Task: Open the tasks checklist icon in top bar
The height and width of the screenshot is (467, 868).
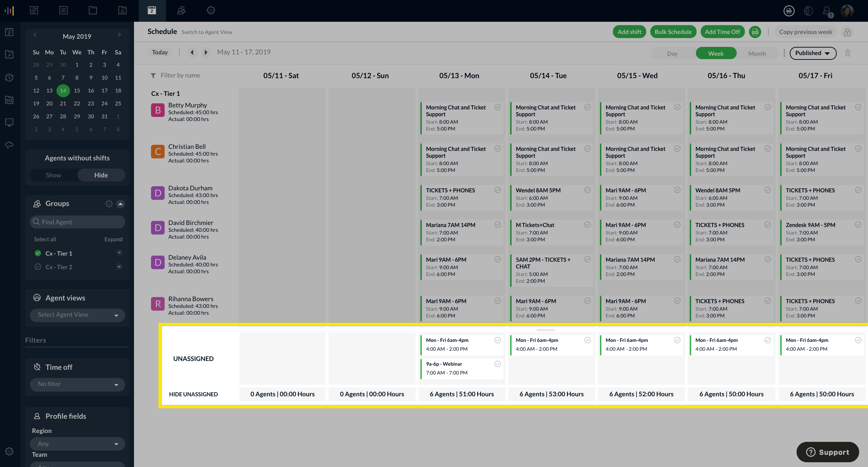Action: 64,11
